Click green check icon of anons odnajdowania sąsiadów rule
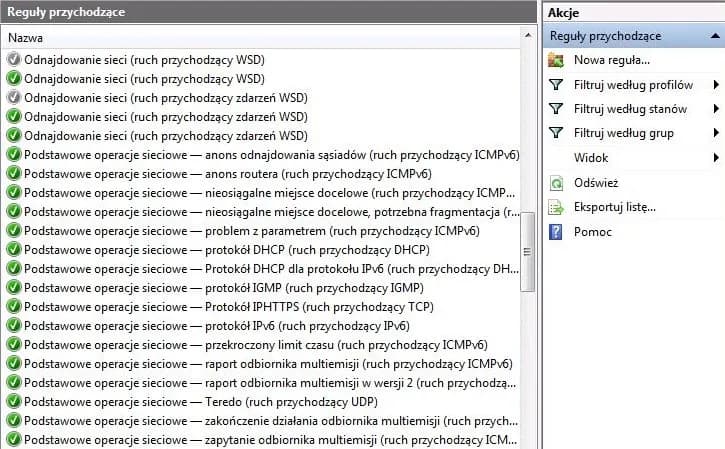The height and width of the screenshot is (449, 725). [14, 154]
